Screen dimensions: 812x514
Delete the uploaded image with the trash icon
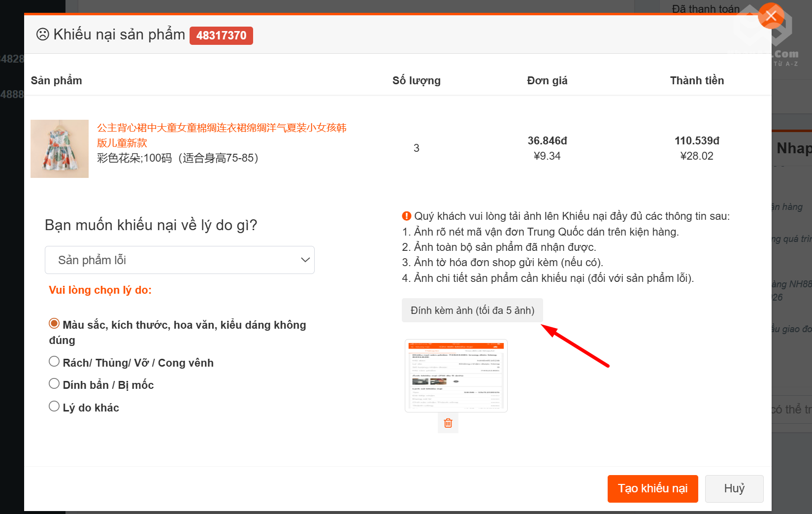tap(448, 423)
